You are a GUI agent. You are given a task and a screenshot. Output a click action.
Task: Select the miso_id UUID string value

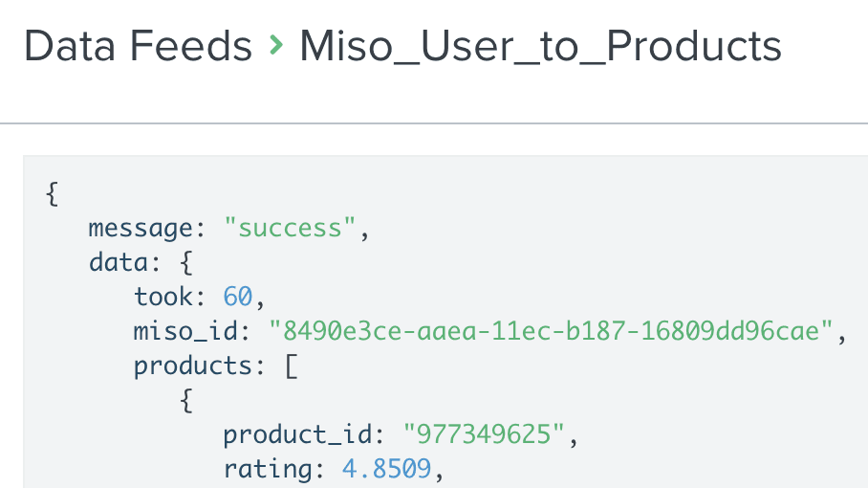click(x=551, y=331)
